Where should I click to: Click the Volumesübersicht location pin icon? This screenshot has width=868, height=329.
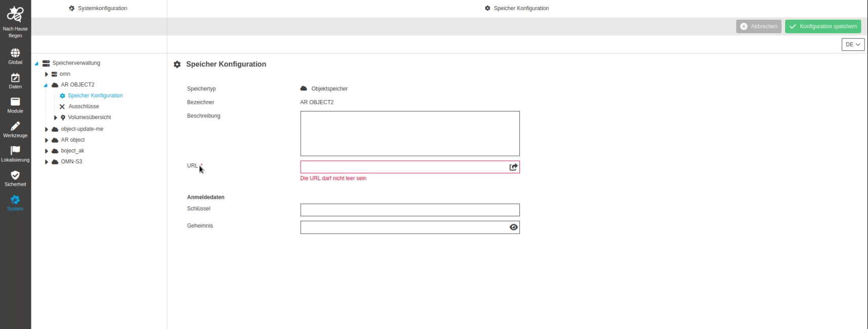63,118
